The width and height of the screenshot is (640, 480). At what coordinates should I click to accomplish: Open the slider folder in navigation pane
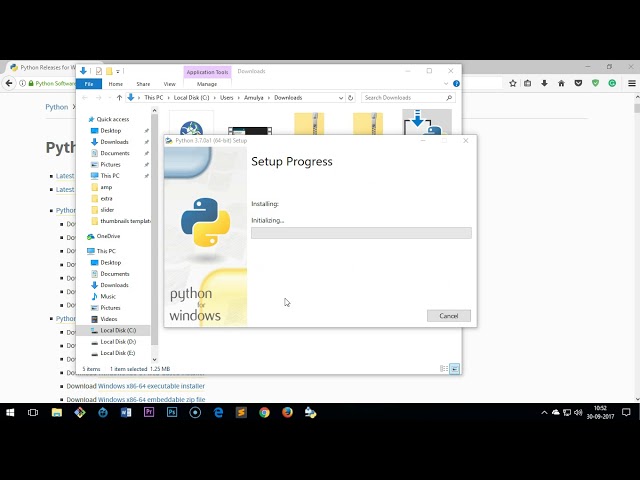(x=107, y=210)
